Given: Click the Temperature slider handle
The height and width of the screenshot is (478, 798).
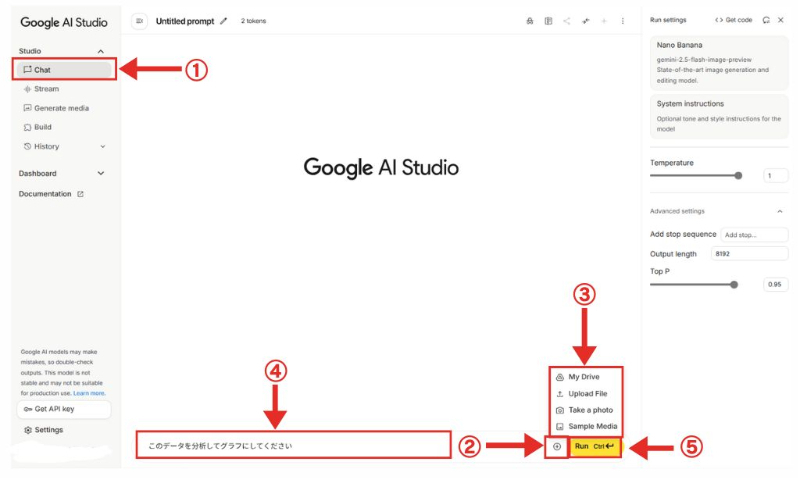Looking at the screenshot, I should (738, 175).
